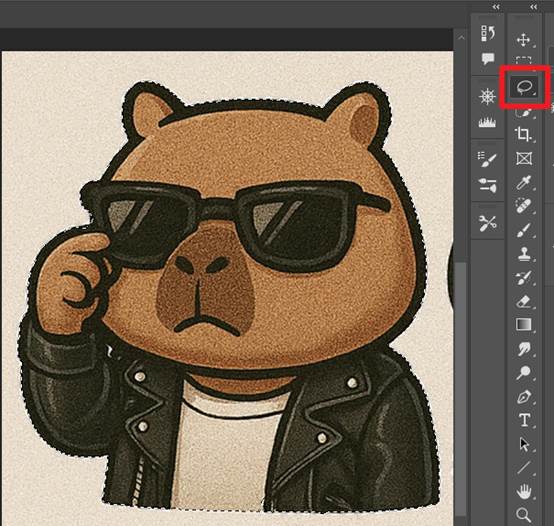The width and height of the screenshot is (554, 526).
Task: Open the History panel icon
Action: point(488,33)
